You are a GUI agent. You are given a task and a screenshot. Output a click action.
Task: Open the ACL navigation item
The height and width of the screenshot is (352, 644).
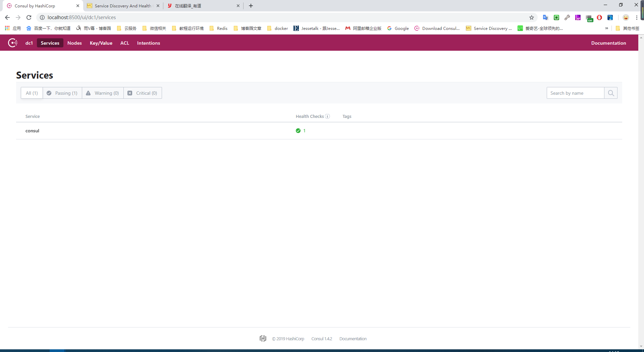(125, 43)
